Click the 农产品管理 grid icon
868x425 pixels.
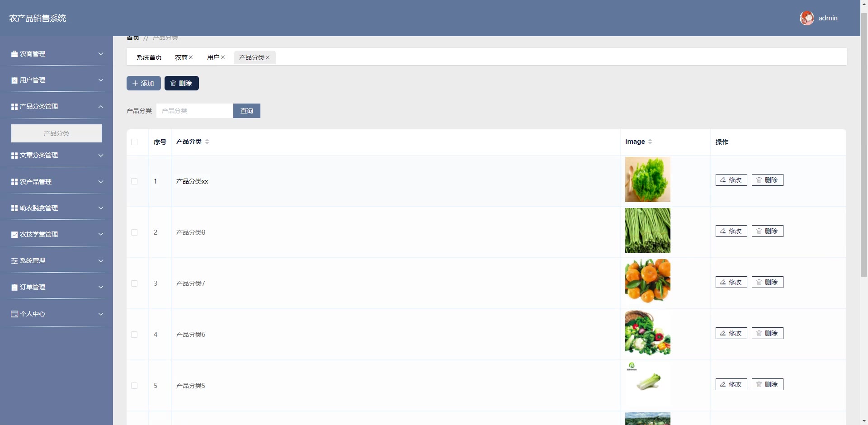(x=14, y=182)
